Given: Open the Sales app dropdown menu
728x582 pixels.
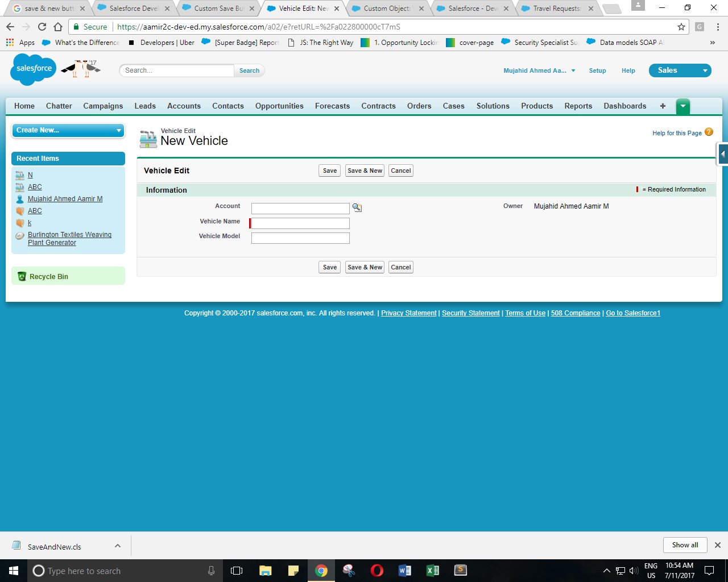Looking at the screenshot, I should point(680,70).
